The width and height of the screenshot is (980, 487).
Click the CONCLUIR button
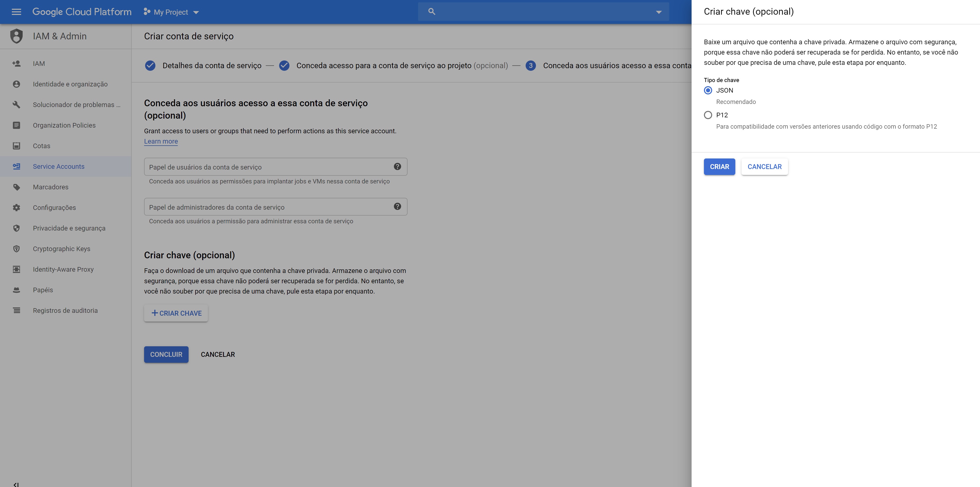166,354
